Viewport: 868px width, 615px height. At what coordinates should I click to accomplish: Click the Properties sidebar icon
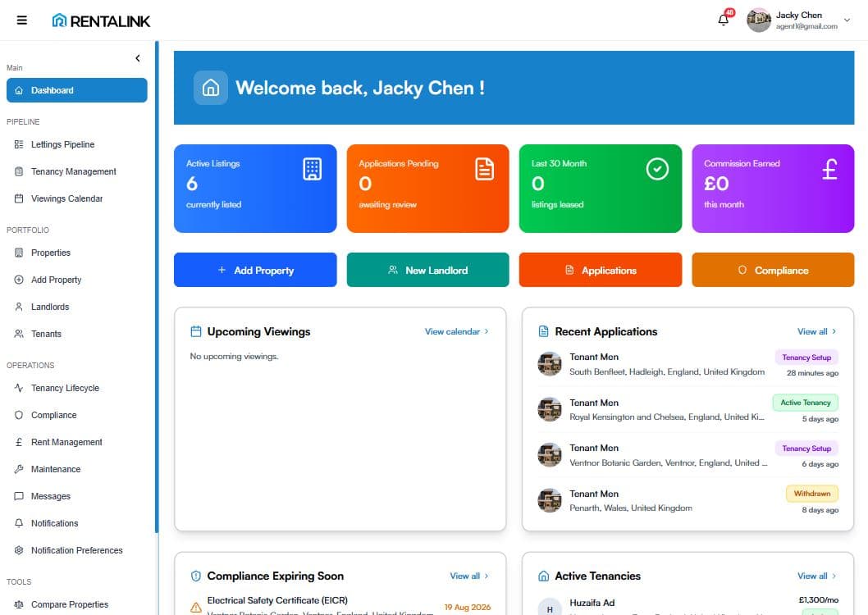point(19,253)
